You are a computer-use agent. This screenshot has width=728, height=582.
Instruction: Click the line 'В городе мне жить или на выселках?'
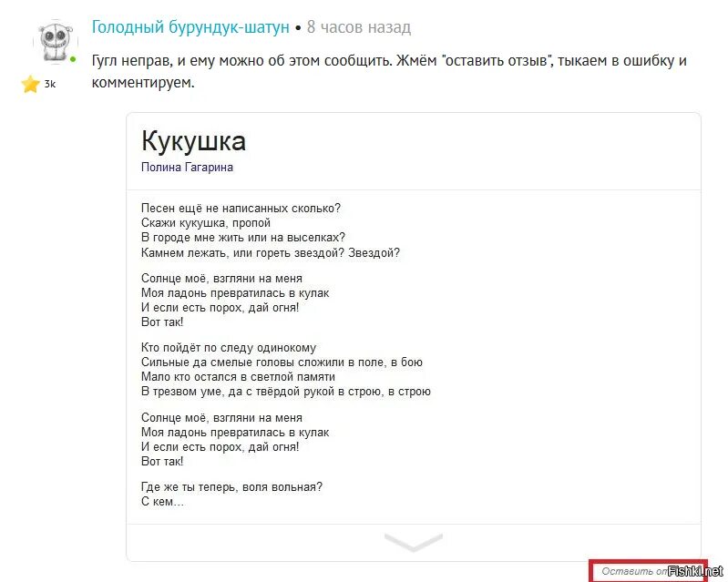(243, 237)
